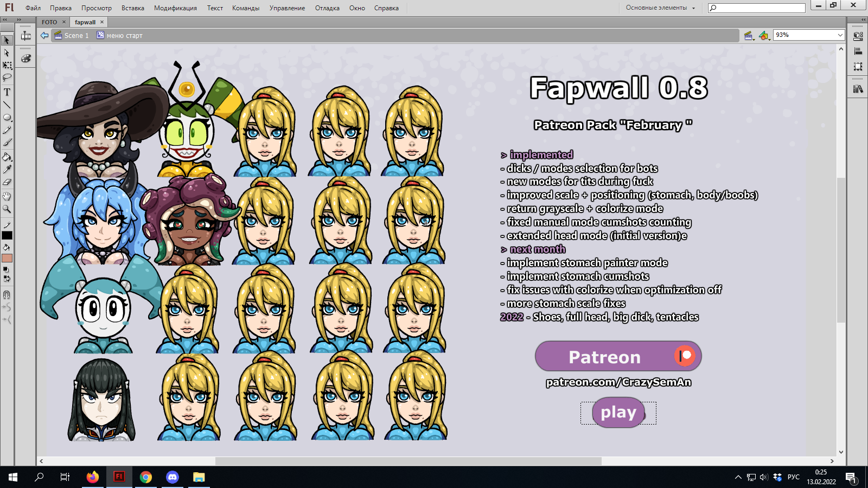868x488 pixels.
Task: Open the Align panel icon
Action: [858, 52]
